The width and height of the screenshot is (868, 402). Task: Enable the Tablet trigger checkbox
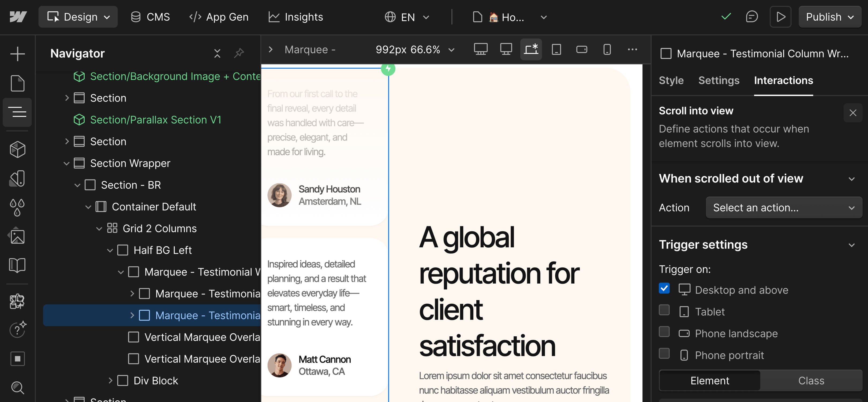[664, 310]
